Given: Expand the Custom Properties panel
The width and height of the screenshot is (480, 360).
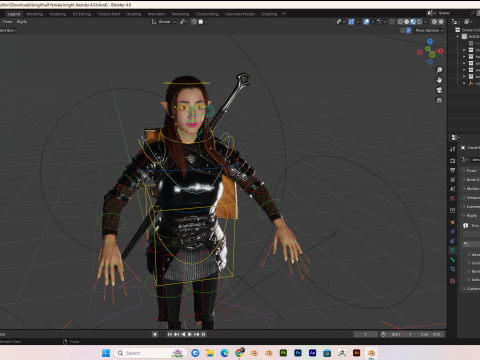Looking at the screenshot, I should (x=471, y=288).
